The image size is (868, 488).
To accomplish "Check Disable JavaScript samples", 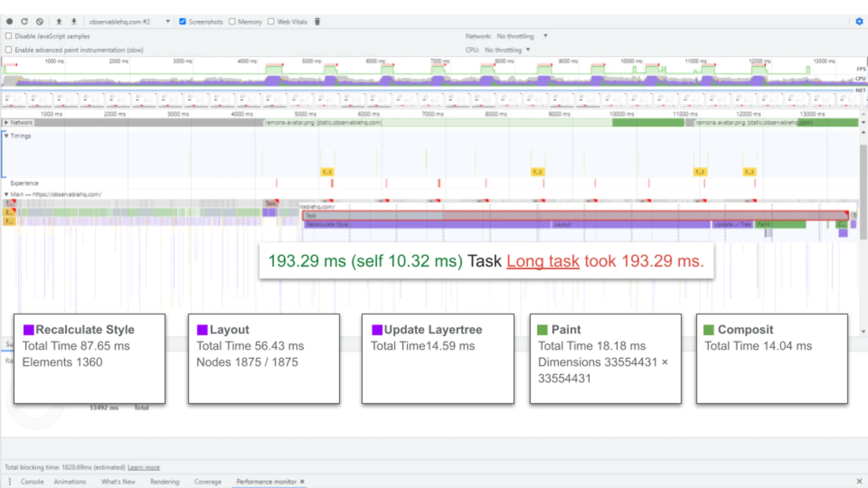I will [x=9, y=36].
